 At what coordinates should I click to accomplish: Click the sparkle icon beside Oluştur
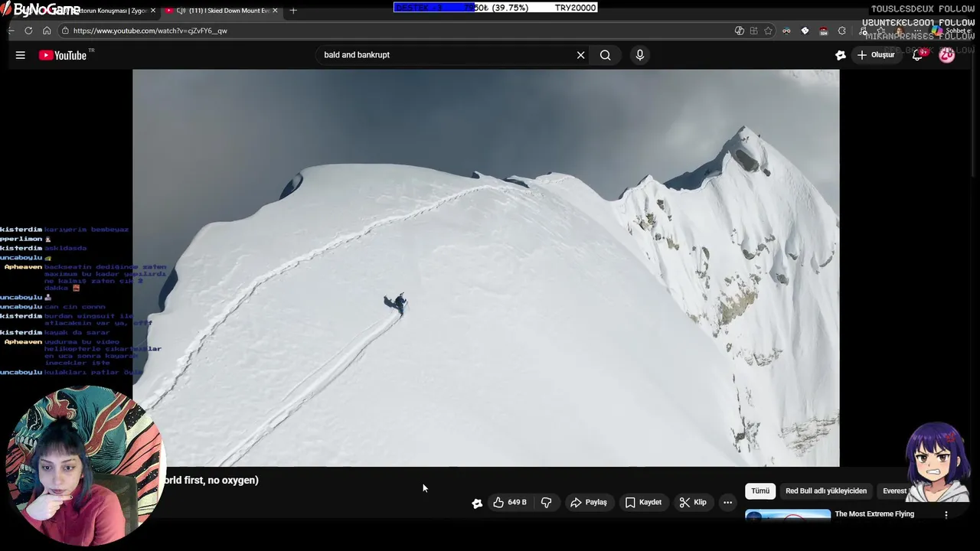[x=840, y=55]
